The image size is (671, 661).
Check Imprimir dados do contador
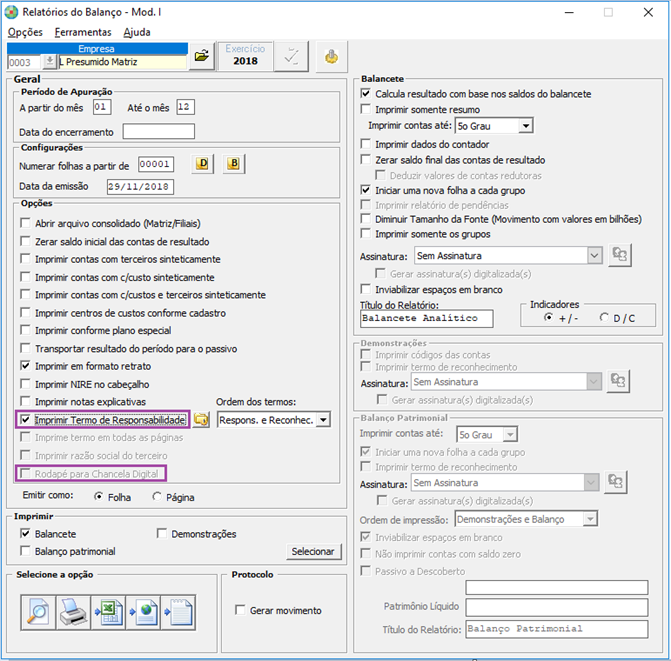[365, 143]
